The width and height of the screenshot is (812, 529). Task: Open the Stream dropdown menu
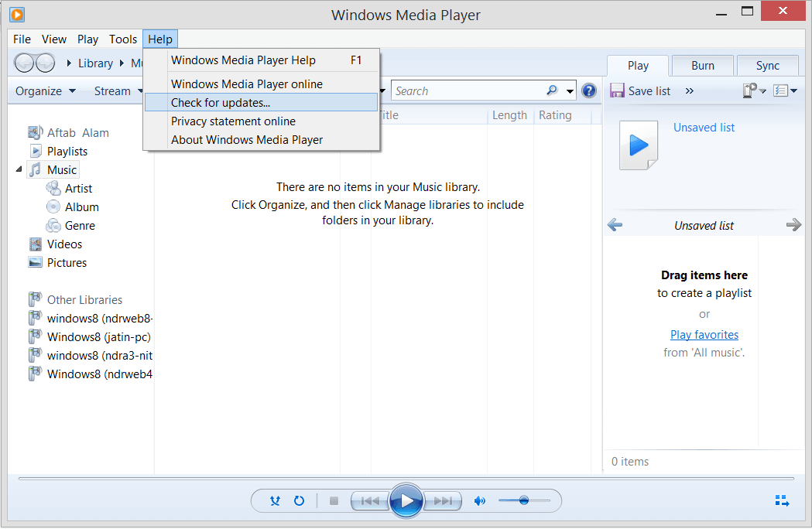(118, 91)
